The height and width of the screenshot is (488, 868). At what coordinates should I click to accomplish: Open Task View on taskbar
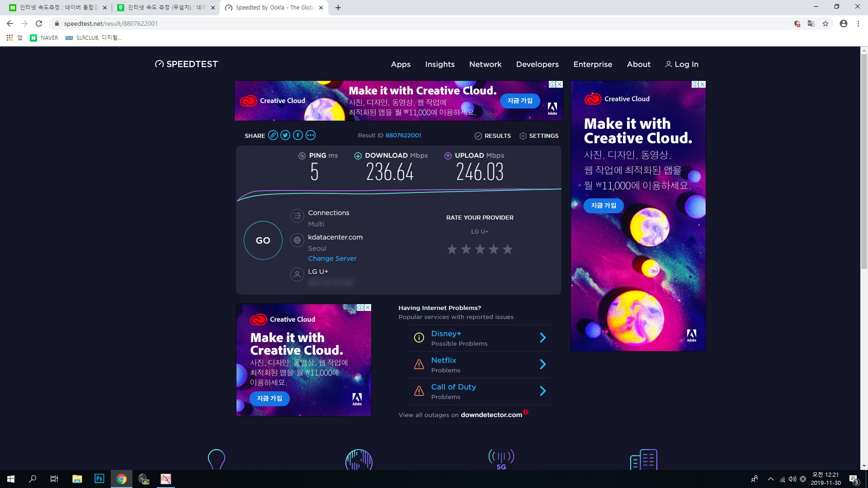[x=54, y=479]
